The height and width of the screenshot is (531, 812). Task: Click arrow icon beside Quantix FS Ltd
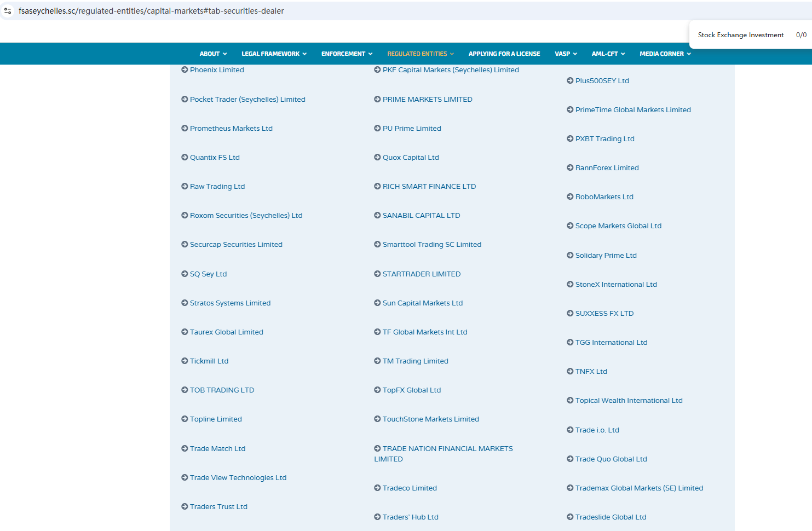tap(185, 157)
